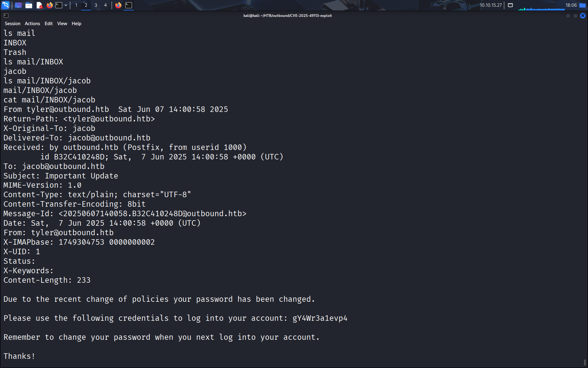
Task: Open the Actions menu
Action: coord(32,24)
